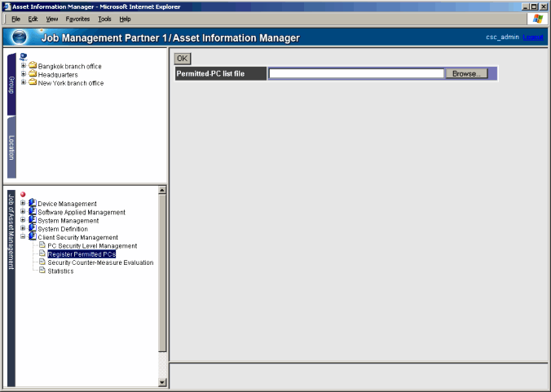This screenshot has width=551, height=392.
Task: Click the Device Management book icon
Action: pos(33,204)
